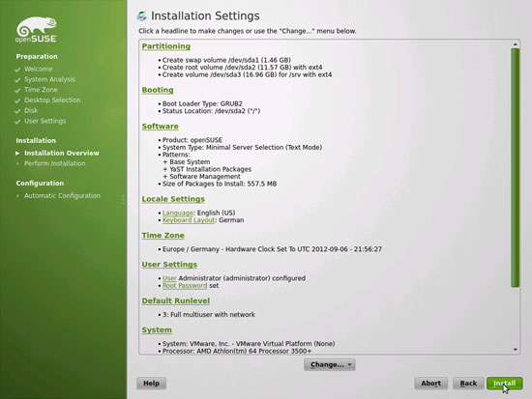532x399 pixels.
Task: Open the Partitioning headline
Action: pyautogui.click(x=166, y=46)
